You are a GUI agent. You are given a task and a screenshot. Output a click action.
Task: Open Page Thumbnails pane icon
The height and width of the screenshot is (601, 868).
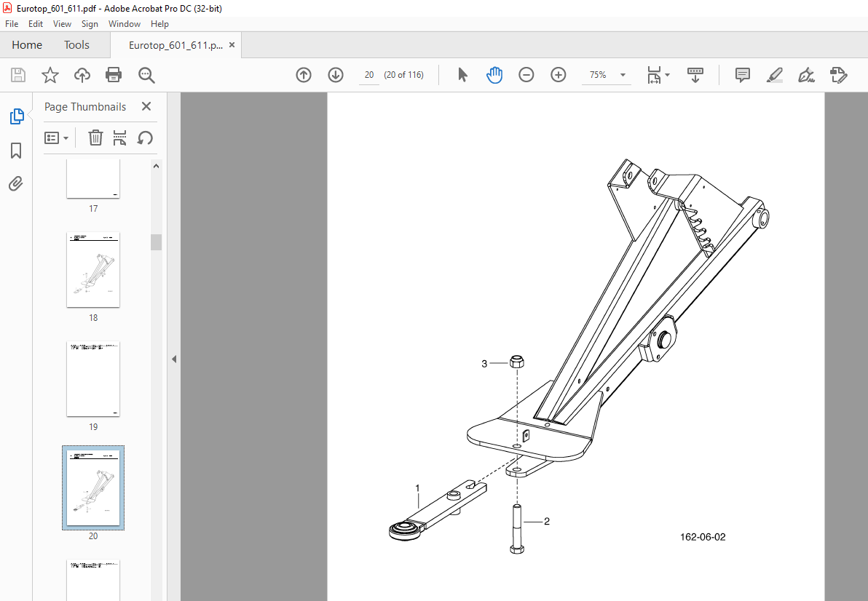tap(17, 116)
